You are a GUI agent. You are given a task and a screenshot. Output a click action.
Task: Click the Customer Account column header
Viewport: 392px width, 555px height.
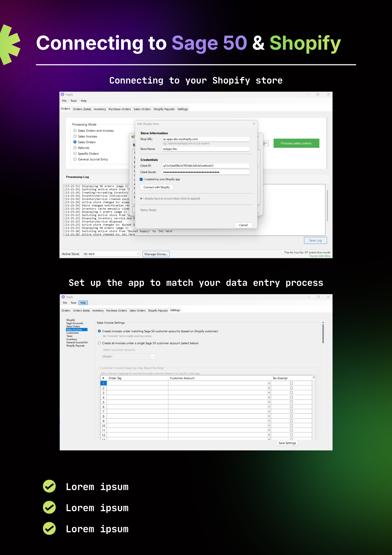[219, 378]
